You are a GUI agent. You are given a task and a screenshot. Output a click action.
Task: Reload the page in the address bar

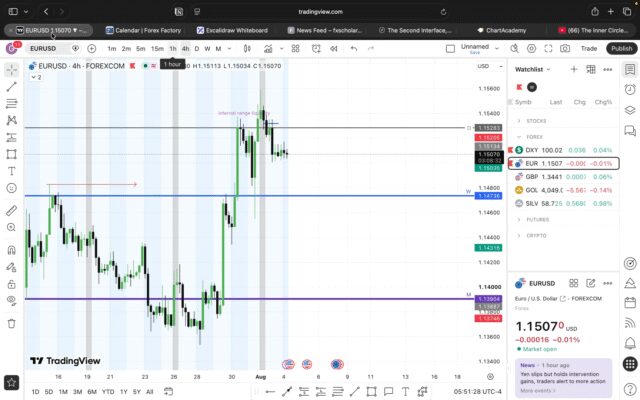(x=443, y=12)
